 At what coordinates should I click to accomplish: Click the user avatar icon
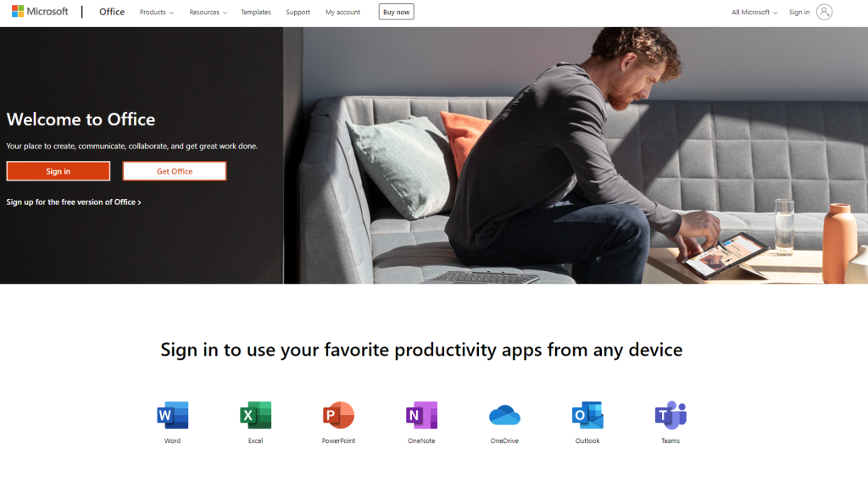coord(824,12)
